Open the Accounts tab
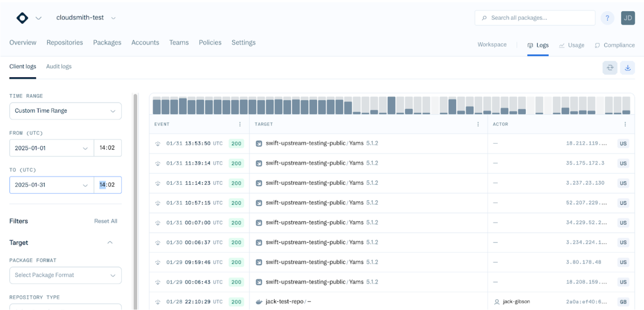Screen dimensions: 644x310 coord(145,42)
